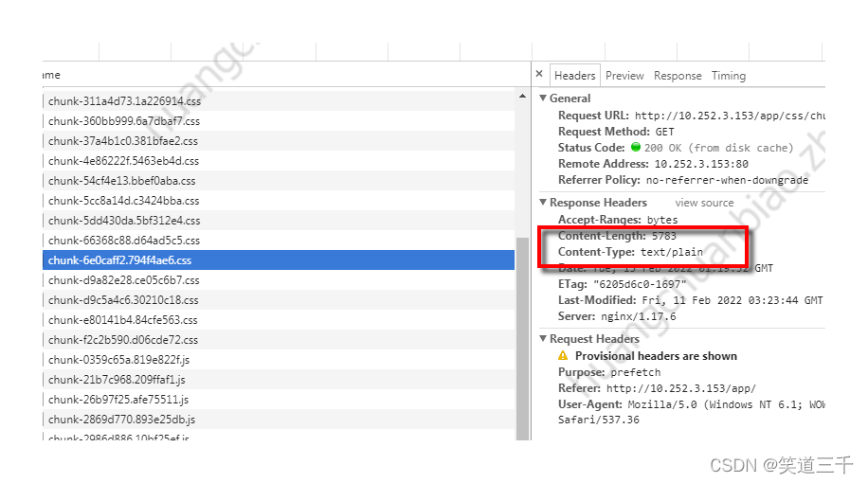Collapse the Response Headers section
Screen dimensions: 868x483
544,203
